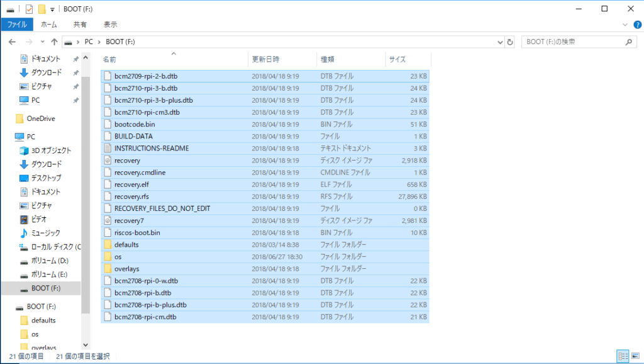Select OneDrive in the navigation pane

41,118
